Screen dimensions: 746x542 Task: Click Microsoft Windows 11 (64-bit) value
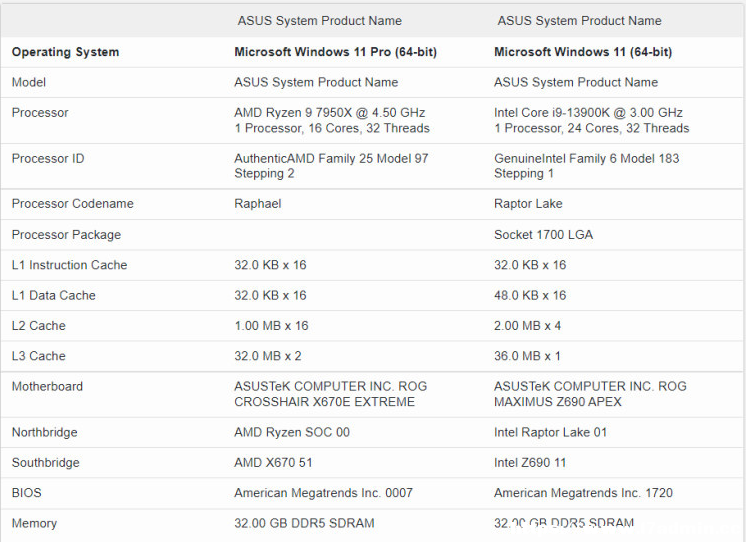pyautogui.click(x=583, y=52)
